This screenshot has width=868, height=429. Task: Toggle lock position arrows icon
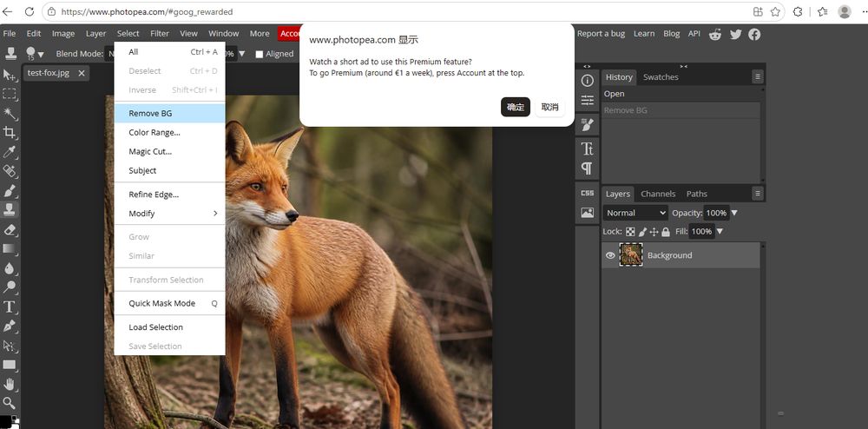654,232
